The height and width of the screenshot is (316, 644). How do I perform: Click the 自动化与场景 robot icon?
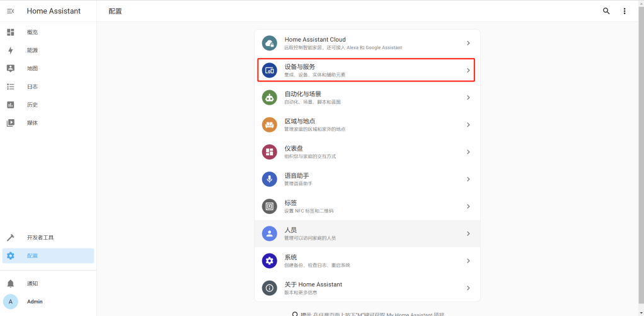(x=270, y=98)
